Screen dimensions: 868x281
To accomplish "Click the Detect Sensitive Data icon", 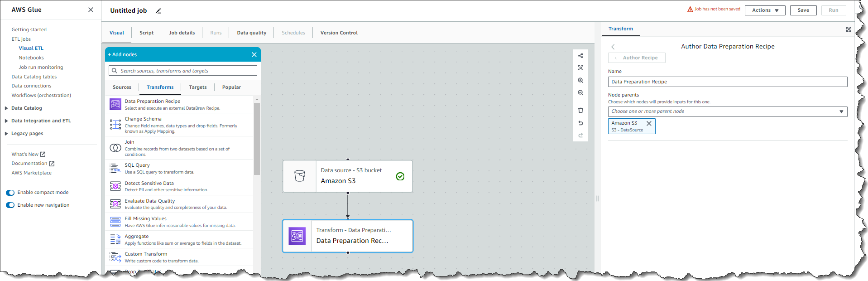I will (x=115, y=186).
